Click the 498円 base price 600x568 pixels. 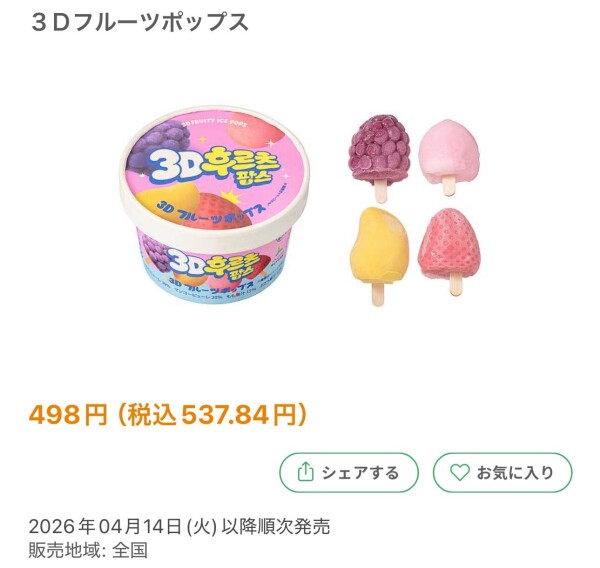[x=68, y=415]
